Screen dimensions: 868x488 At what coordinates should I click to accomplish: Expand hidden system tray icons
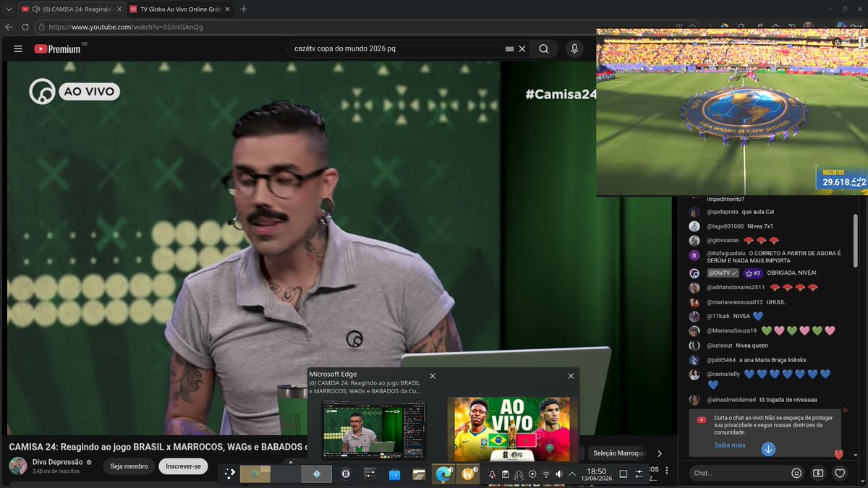(x=572, y=474)
